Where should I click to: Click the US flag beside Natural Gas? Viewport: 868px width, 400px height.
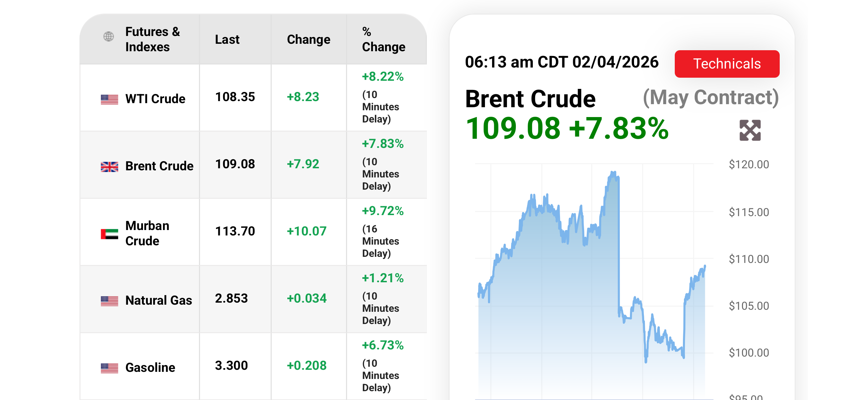[x=109, y=301]
